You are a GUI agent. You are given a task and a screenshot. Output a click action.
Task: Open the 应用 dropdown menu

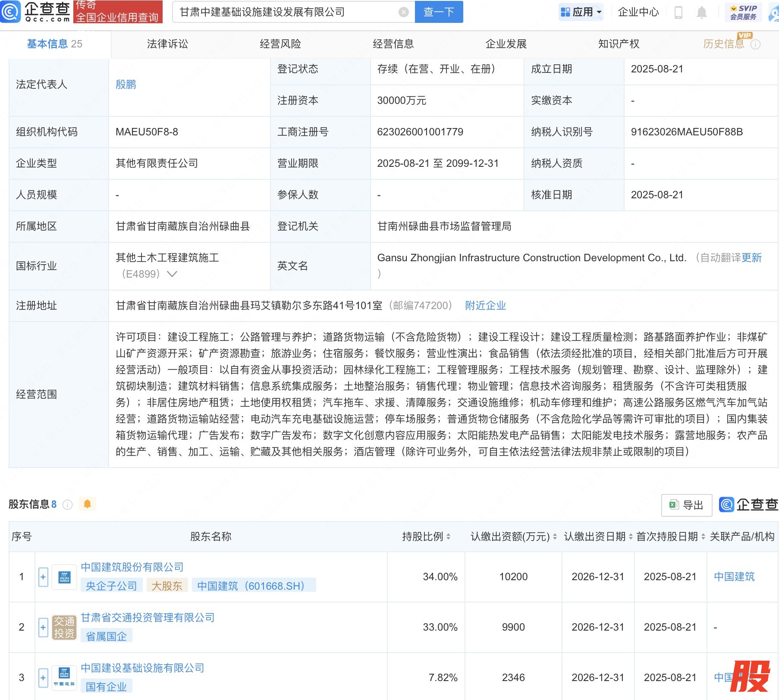pos(581,12)
